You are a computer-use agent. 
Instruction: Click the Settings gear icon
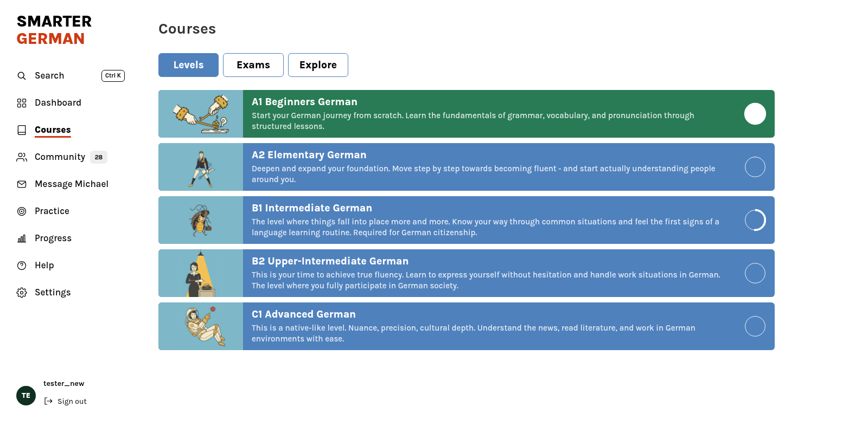pos(22,293)
